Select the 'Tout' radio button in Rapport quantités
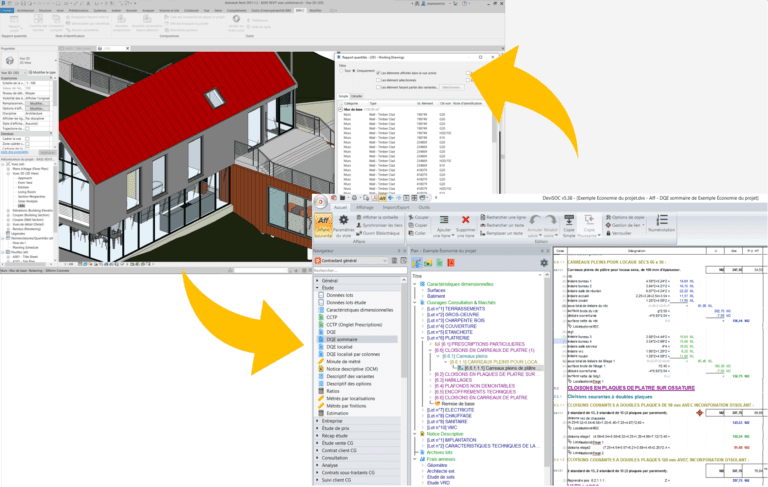This screenshot has width=768, height=487. 341,71
